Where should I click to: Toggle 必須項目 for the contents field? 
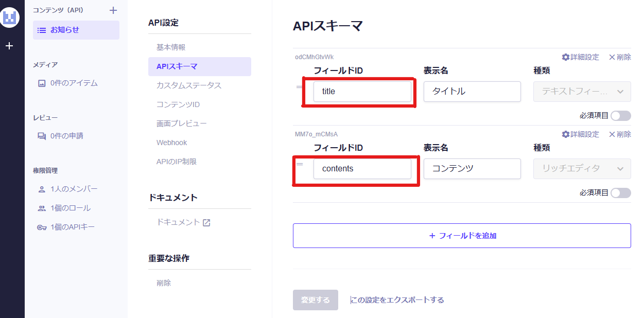(x=620, y=193)
